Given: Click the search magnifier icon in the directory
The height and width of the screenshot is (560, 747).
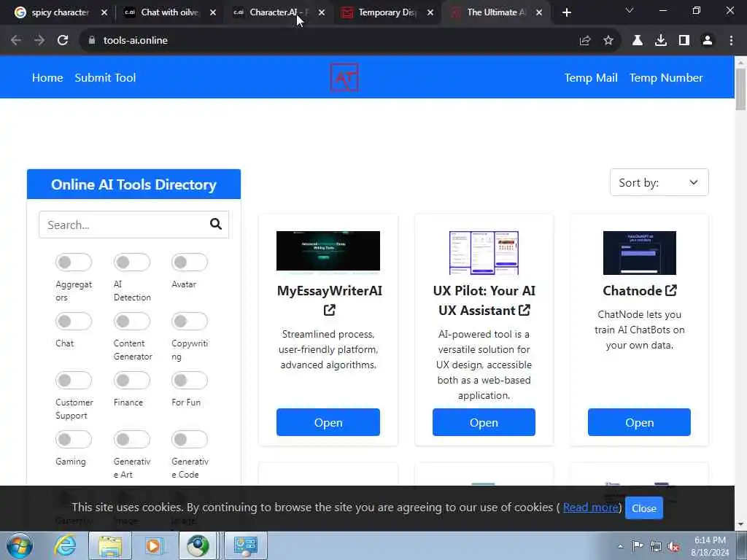Looking at the screenshot, I should (x=216, y=225).
